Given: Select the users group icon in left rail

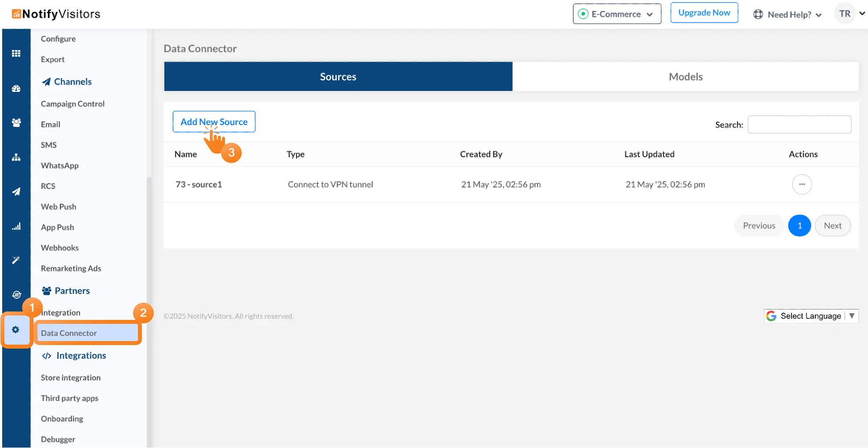Looking at the screenshot, I should (x=16, y=123).
